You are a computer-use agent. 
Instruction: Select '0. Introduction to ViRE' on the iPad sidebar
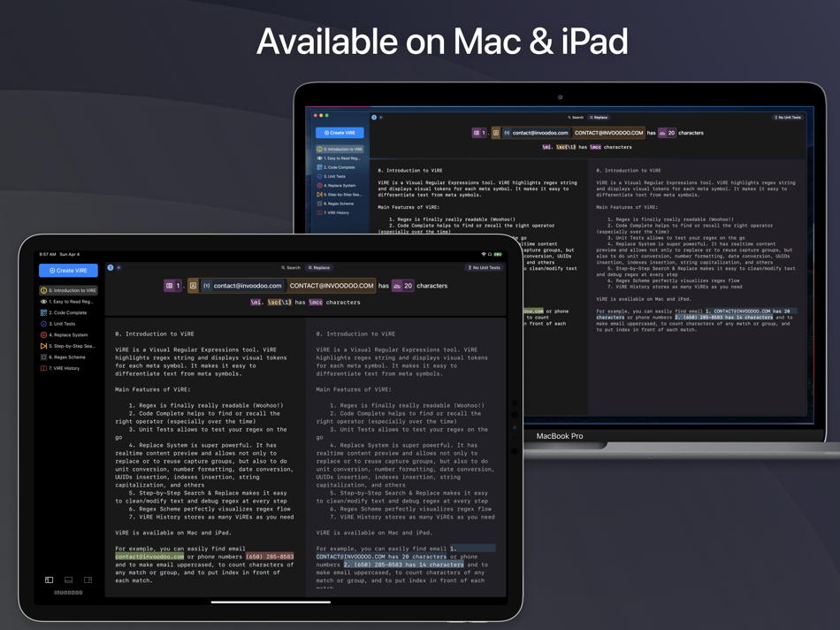click(x=69, y=290)
